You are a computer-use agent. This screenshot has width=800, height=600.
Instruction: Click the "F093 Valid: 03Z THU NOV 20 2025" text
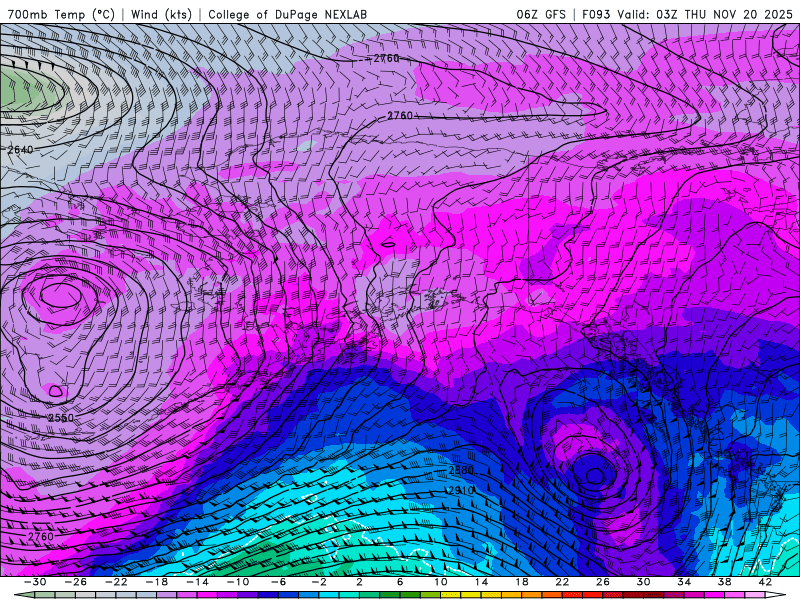point(687,14)
